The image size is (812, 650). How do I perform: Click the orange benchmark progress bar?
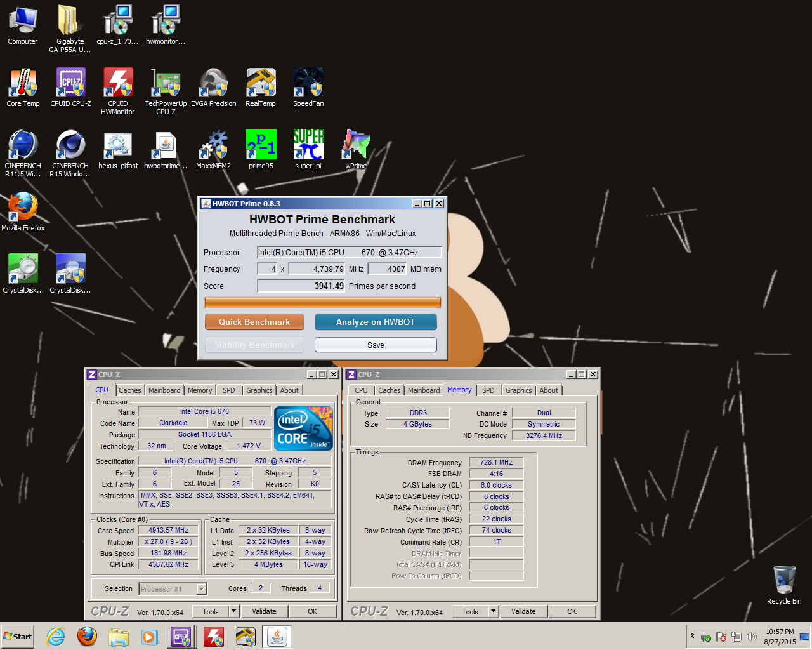pyautogui.click(x=322, y=303)
